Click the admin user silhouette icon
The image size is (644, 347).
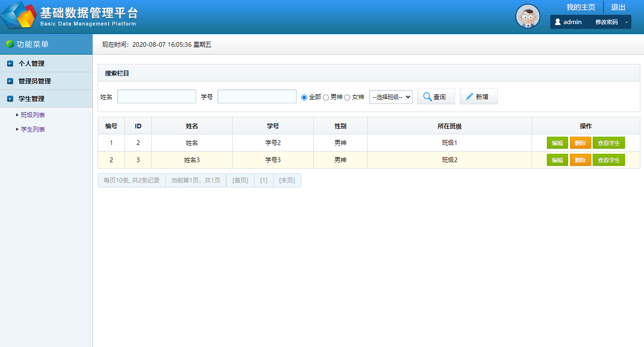557,22
